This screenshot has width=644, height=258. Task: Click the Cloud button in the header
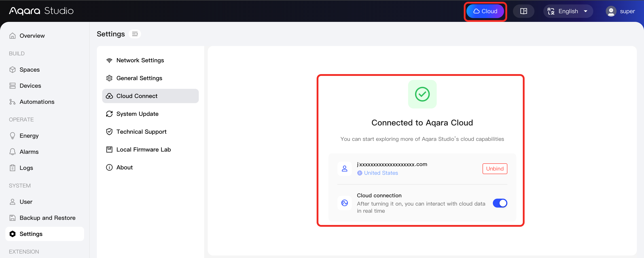click(485, 11)
